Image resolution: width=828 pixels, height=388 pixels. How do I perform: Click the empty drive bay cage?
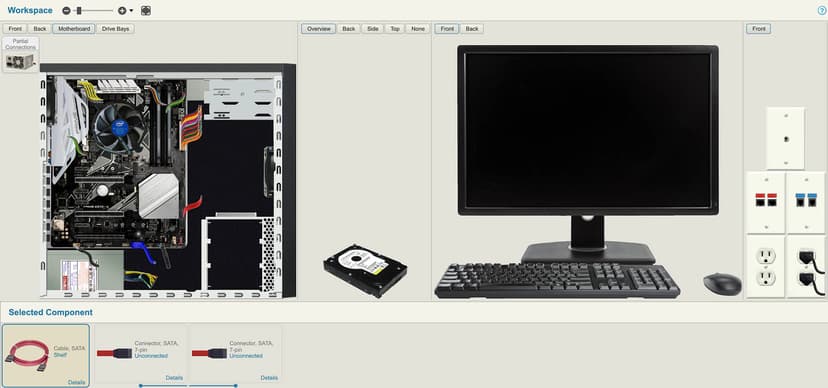click(x=235, y=253)
